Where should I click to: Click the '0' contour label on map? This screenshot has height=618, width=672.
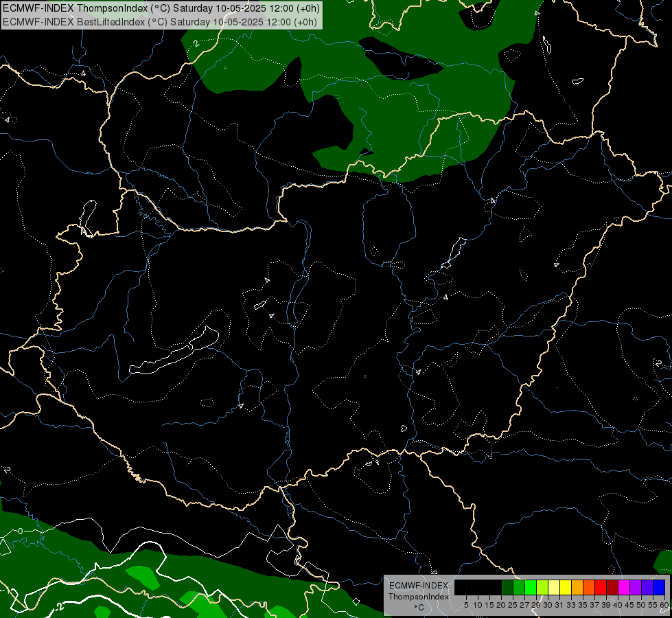[20, 531]
